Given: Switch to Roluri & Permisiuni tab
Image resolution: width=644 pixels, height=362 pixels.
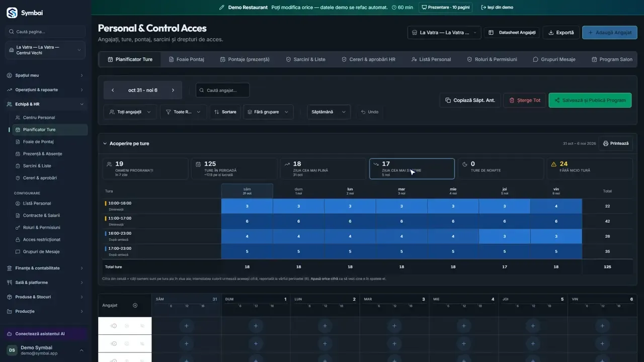Looking at the screenshot, I should pyautogui.click(x=492, y=59).
